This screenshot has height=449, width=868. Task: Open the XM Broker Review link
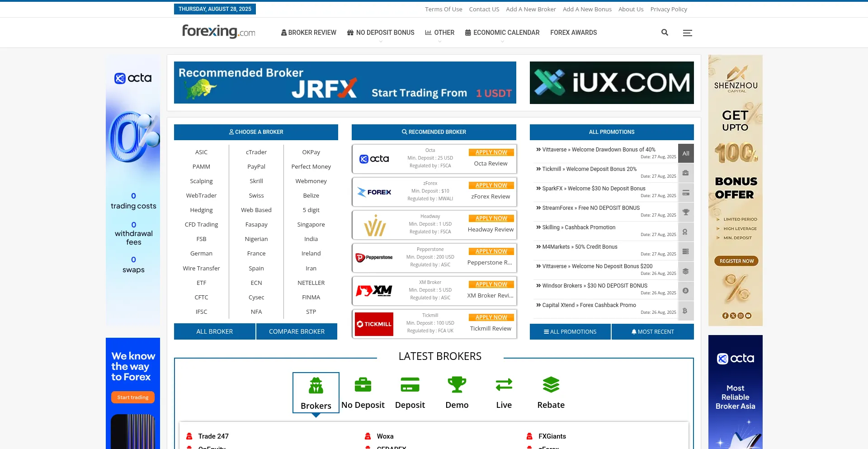pos(491,296)
